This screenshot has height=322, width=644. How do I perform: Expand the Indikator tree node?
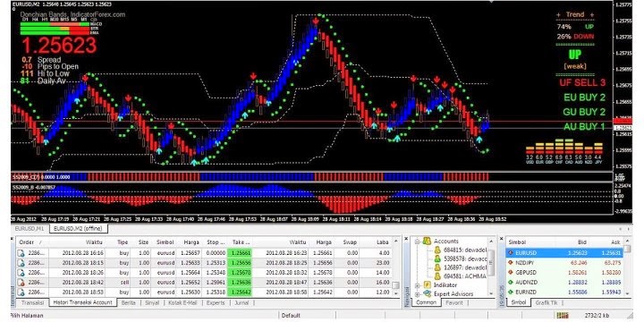point(418,285)
